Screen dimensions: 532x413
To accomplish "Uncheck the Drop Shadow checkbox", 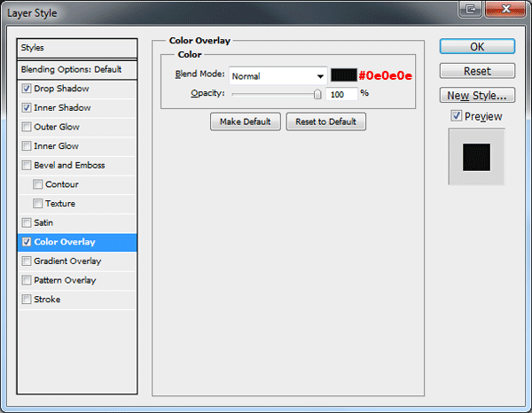I will 27,89.
